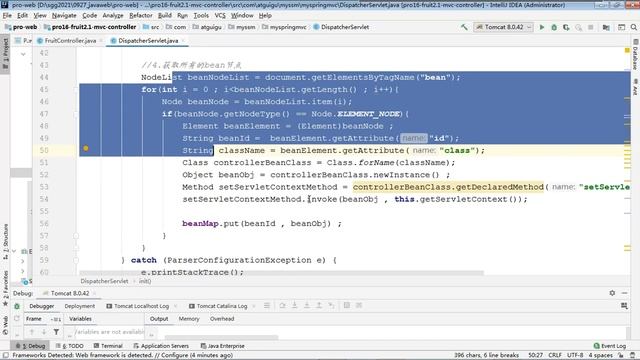Open Debug panel settings gear
Viewport: 640px width, 360px height.
pyautogui.click(x=612, y=293)
